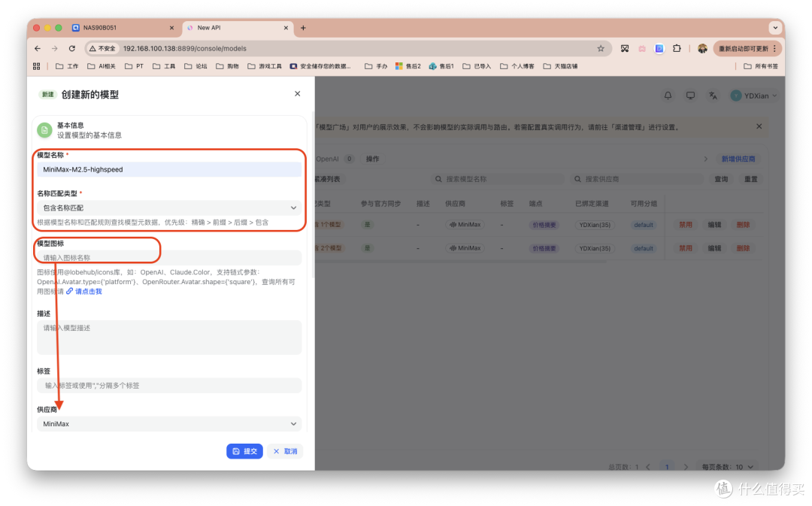This screenshot has width=812, height=506.
Task: Focus the 模型名称 field with MiniMax-M2.5-highspeed
Action: click(x=169, y=169)
